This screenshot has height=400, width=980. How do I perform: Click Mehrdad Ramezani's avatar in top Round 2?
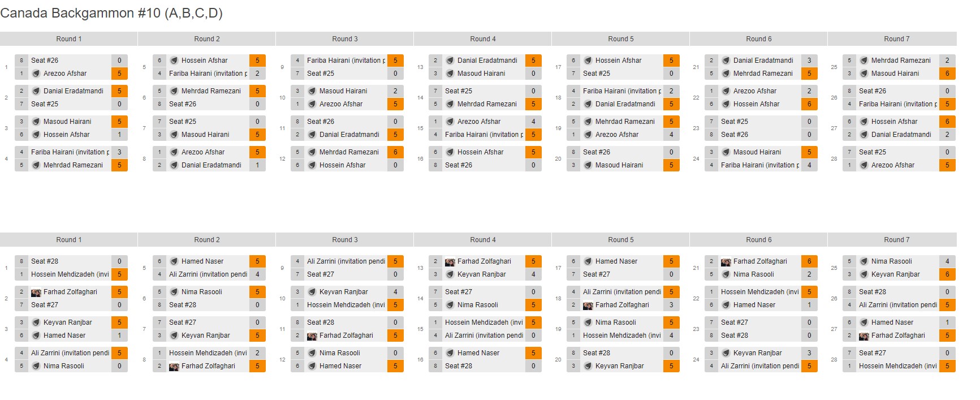click(x=174, y=91)
